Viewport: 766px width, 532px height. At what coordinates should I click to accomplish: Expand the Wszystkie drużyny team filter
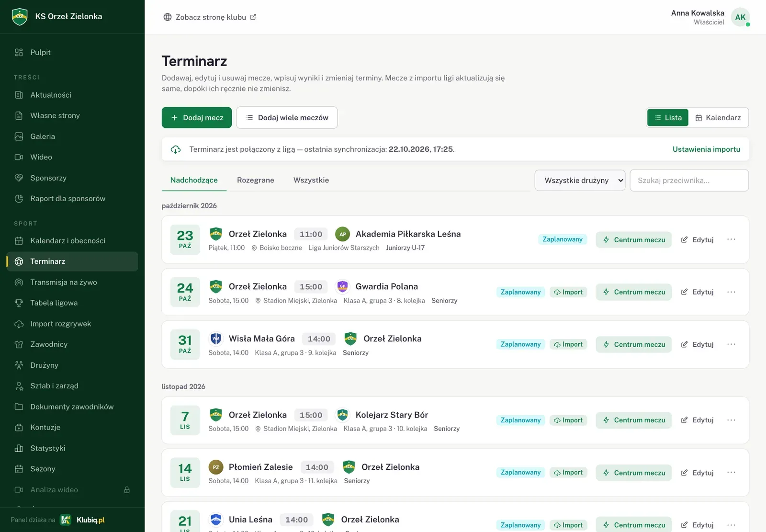click(x=580, y=181)
